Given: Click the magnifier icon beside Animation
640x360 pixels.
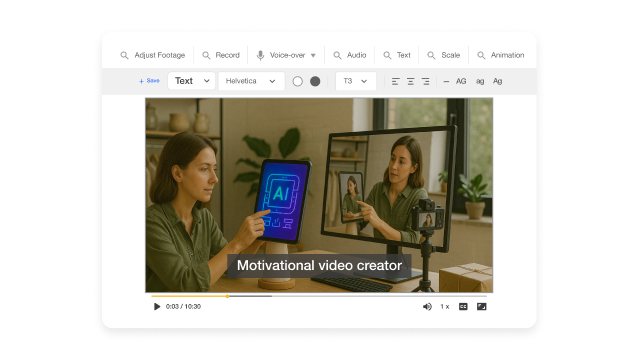Looking at the screenshot, I should [481, 55].
